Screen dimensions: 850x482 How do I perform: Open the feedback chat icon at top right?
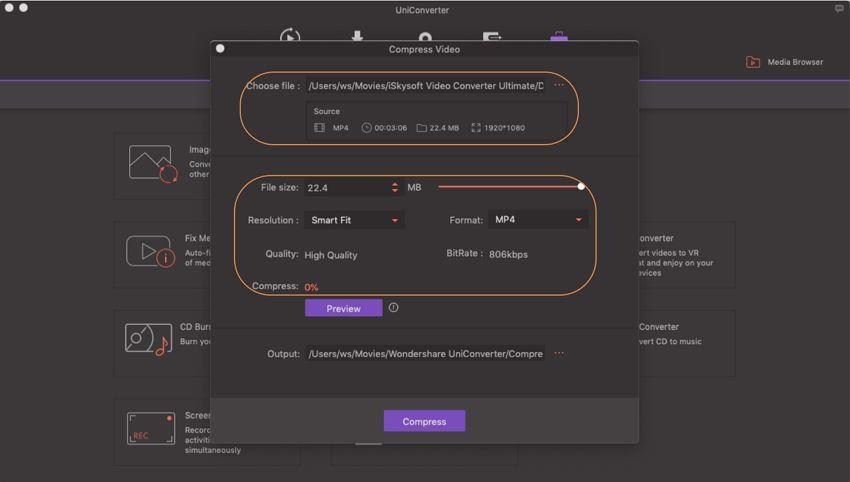tap(839, 8)
